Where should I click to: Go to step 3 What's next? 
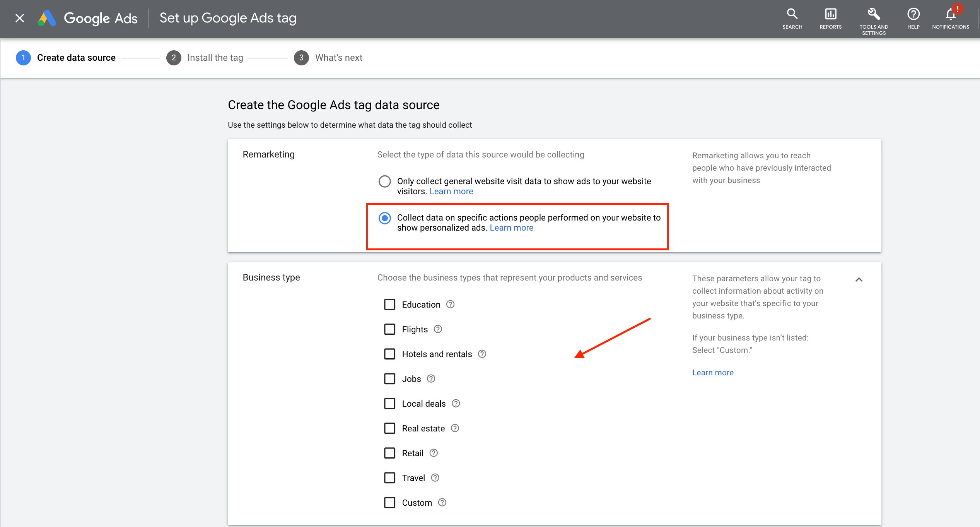point(328,58)
